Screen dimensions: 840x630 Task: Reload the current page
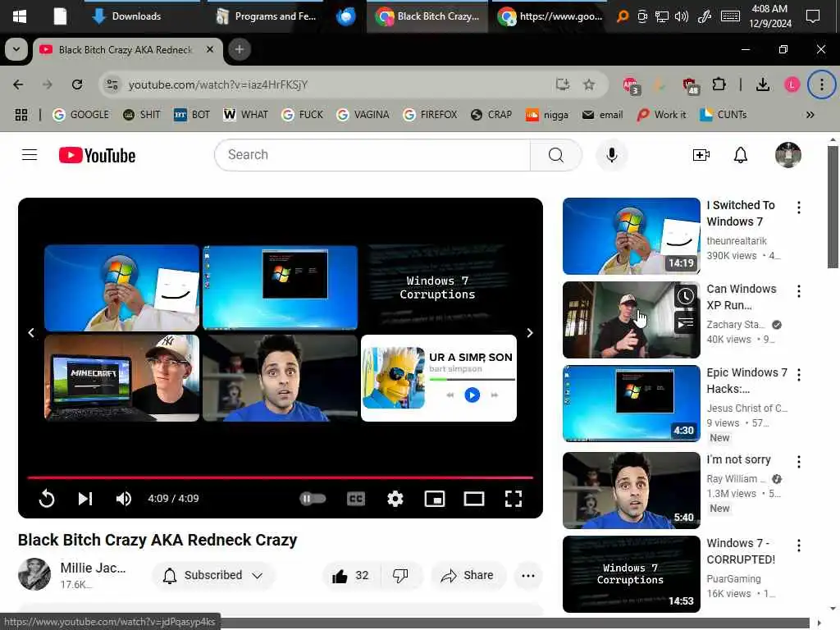pos(77,84)
